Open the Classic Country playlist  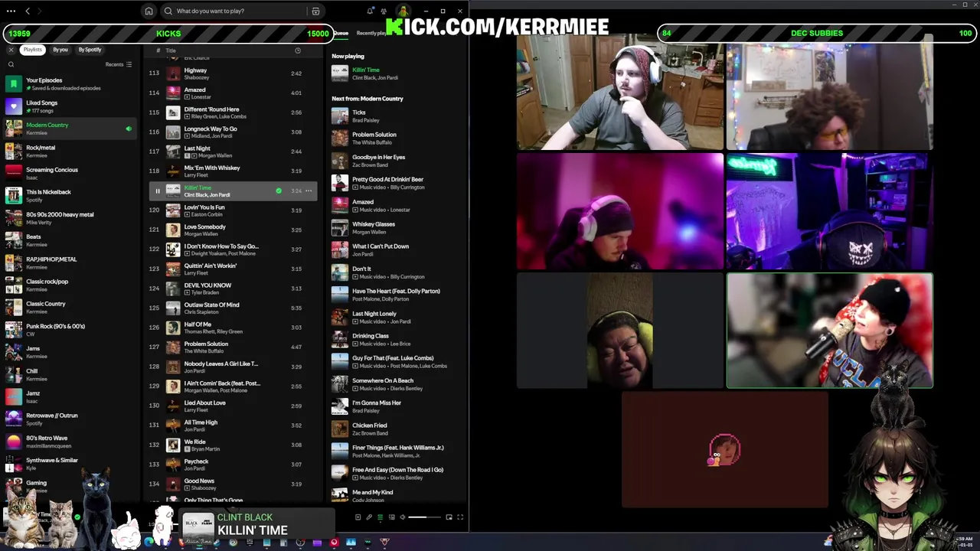(x=73, y=307)
